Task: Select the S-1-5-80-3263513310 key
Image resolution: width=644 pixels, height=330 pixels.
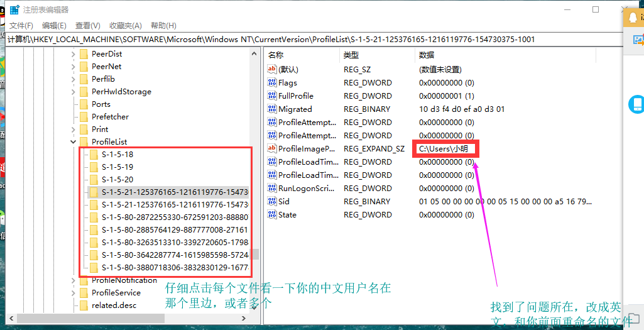Action: [x=175, y=243]
